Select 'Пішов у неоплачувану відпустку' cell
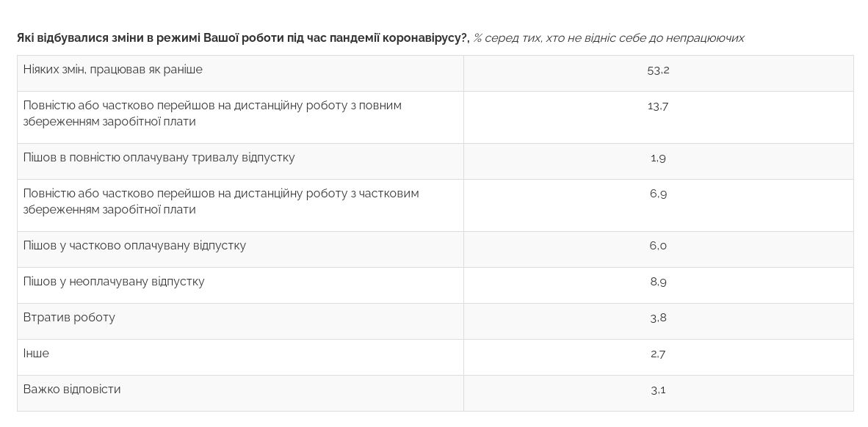This screenshot has width=868, height=427. coord(114,282)
